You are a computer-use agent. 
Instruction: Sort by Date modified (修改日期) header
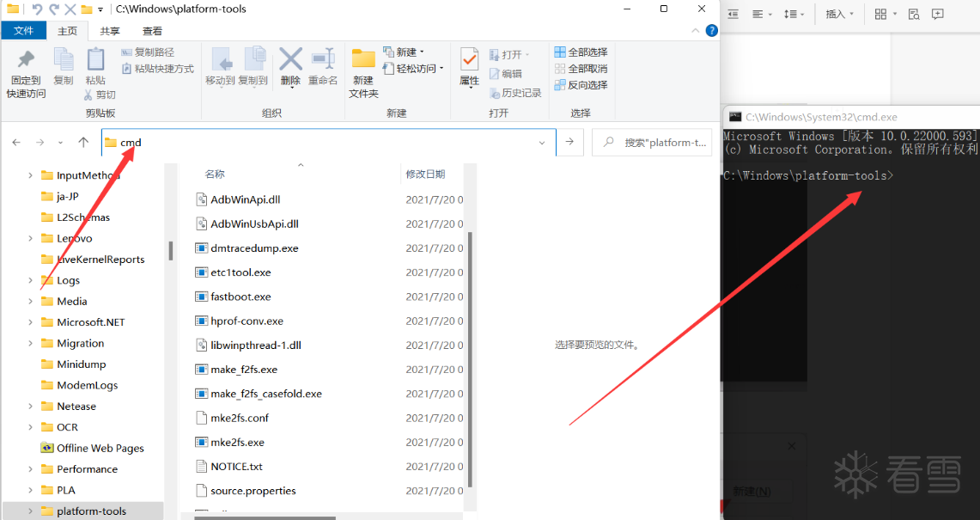point(425,174)
